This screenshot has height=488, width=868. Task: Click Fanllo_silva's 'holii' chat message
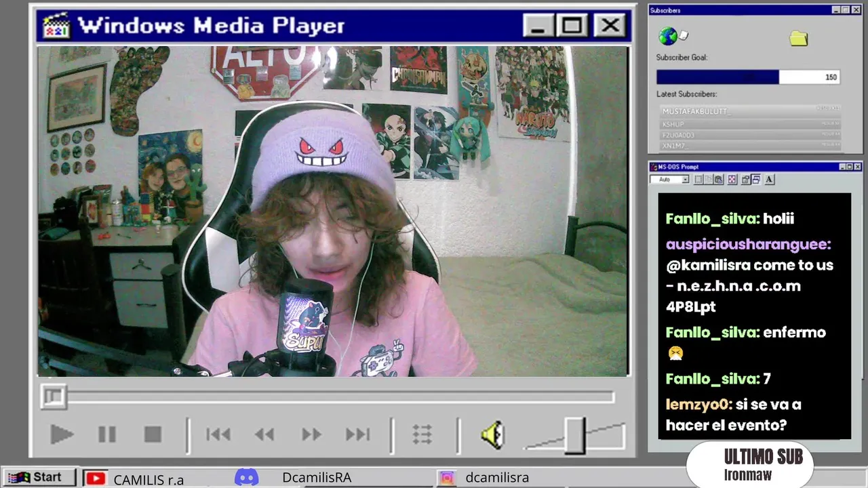click(730, 218)
